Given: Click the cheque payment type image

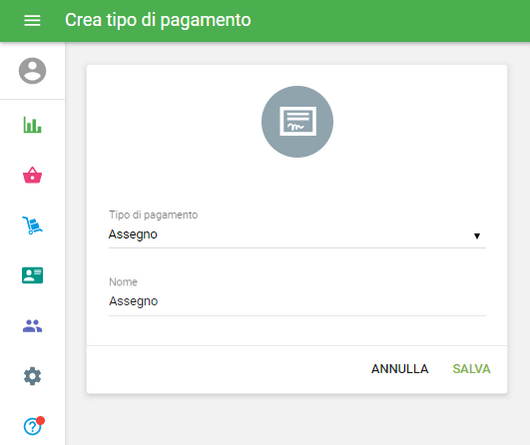Looking at the screenshot, I should coord(297,122).
